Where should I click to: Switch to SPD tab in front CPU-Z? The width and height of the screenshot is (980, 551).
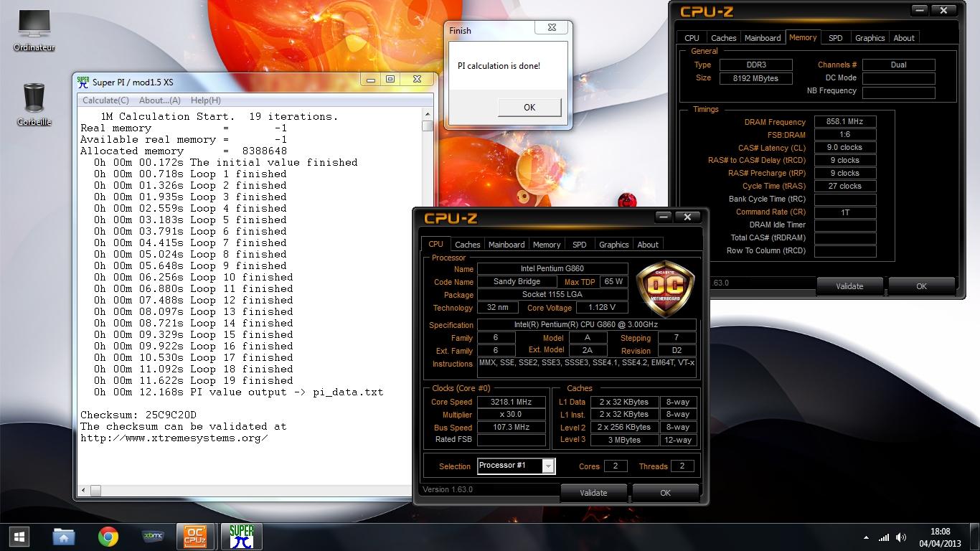coord(580,245)
